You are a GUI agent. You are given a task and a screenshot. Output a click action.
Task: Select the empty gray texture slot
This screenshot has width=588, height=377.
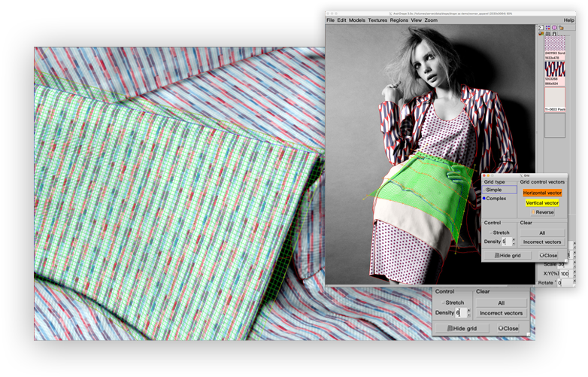[x=555, y=126]
